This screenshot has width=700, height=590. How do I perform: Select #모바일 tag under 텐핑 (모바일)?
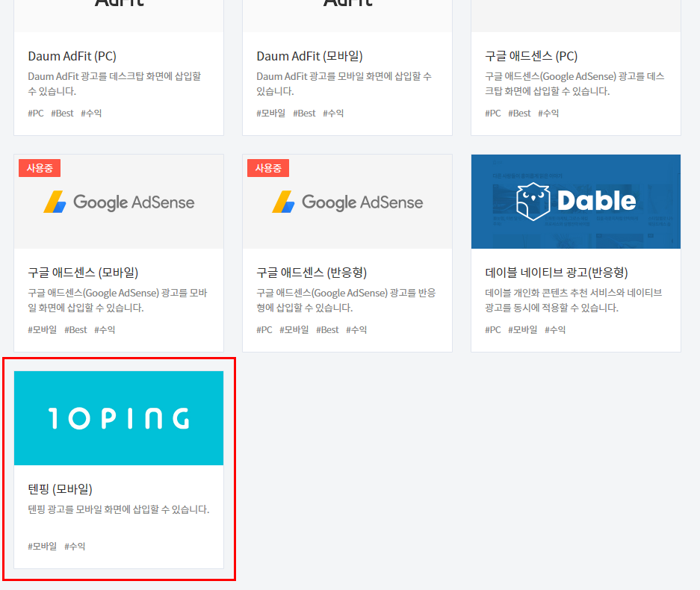click(x=43, y=546)
